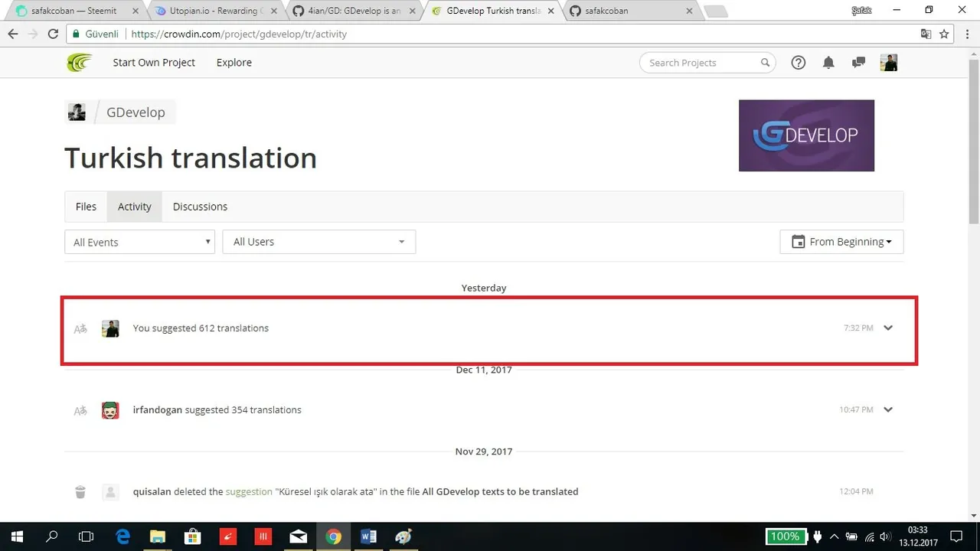The image size is (980, 551).
Task: Click the browser address bar URL
Action: [x=238, y=34]
